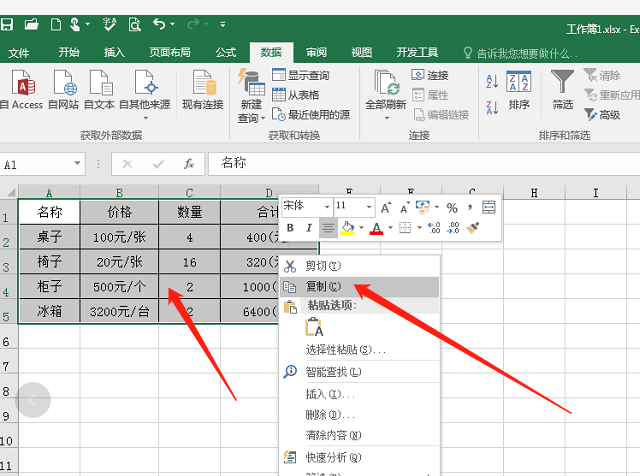Import data from text file (自文本)
Screen dimensions: 640x476
click(99, 90)
